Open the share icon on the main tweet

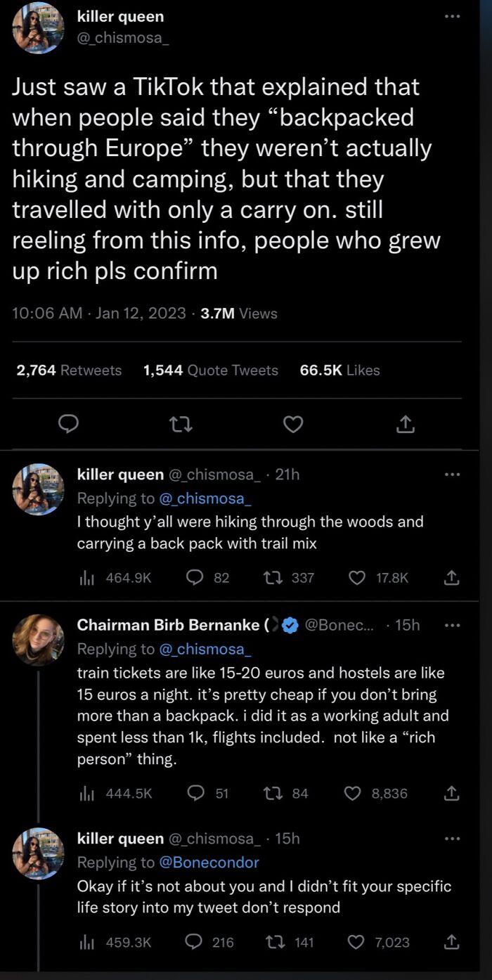405,424
